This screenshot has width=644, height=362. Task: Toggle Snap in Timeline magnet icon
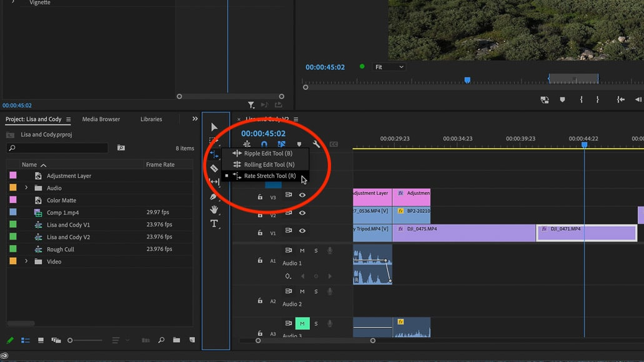point(264,144)
